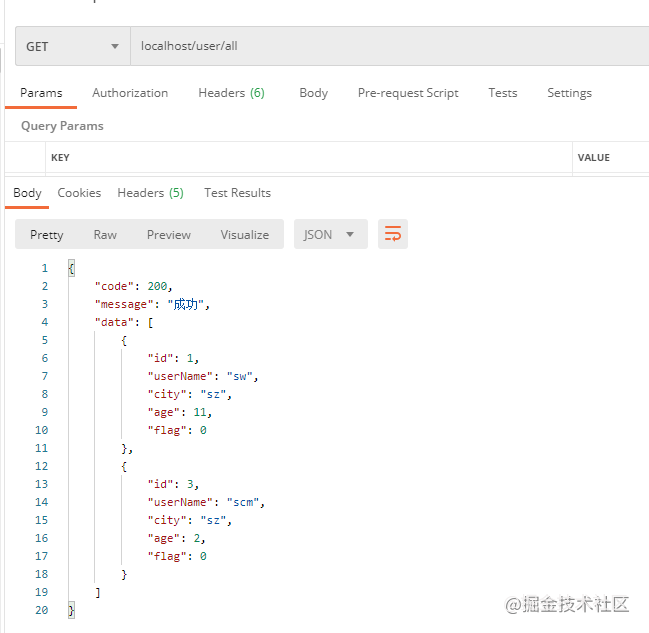649x633 pixels.
Task: Switch to Raw response view
Action: pyautogui.click(x=105, y=234)
